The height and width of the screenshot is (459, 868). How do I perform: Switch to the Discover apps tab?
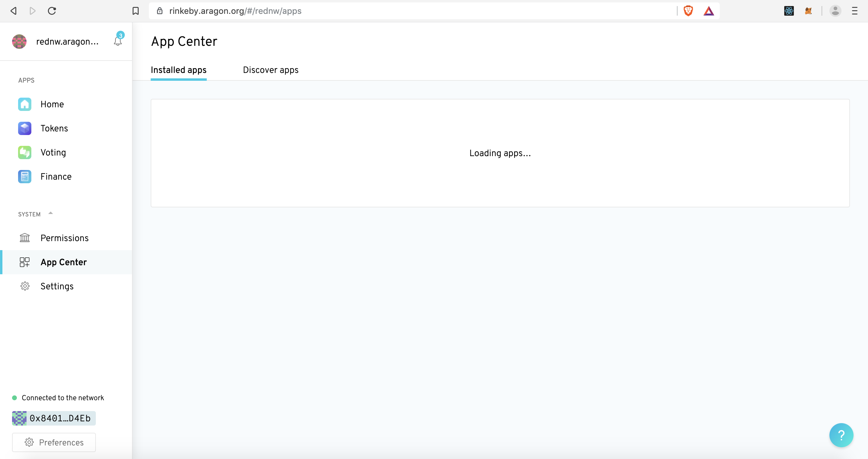pos(270,70)
